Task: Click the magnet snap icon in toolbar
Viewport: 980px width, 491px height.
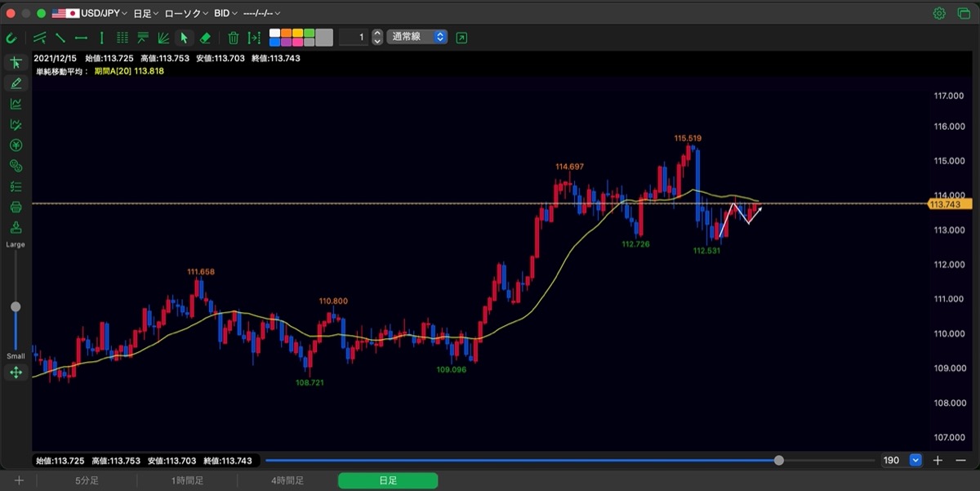Action: (11, 38)
